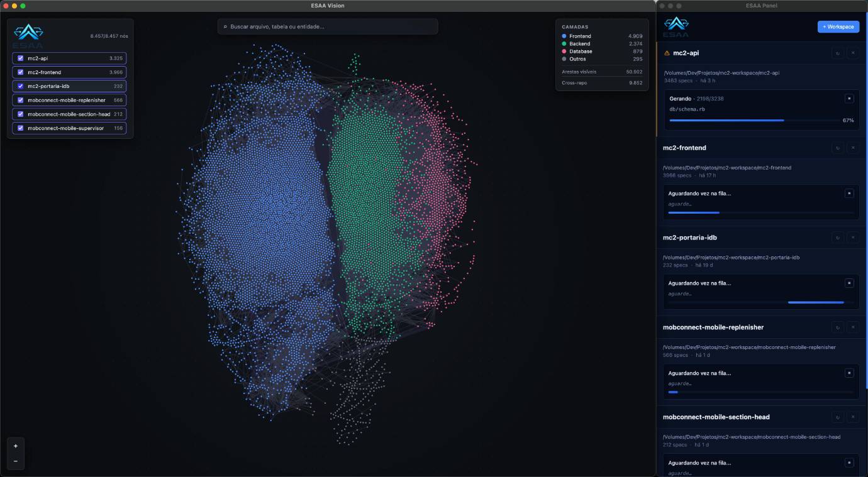Refresh the mc2-api repo in ESAA Panel
This screenshot has height=477, width=868.
click(837, 53)
